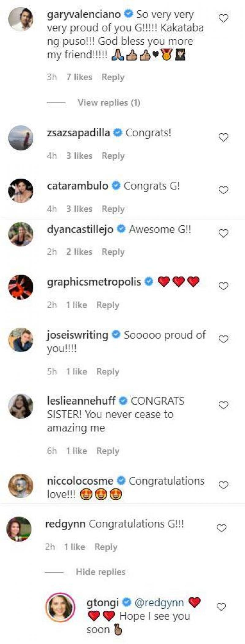Like redgynn's Congratulations comment

pos(221,528)
